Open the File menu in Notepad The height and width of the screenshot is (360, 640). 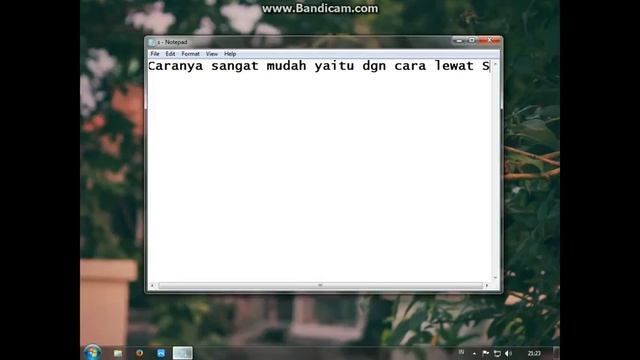pyautogui.click(x=155, y=54)
